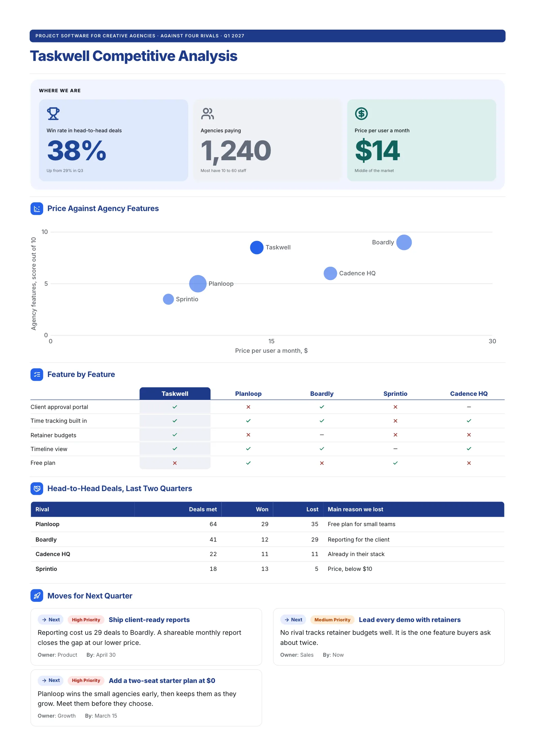Click the Boardly bubble on the scatter chart
Viewport: 535px width, 756px height.
[x=404, y=242]
